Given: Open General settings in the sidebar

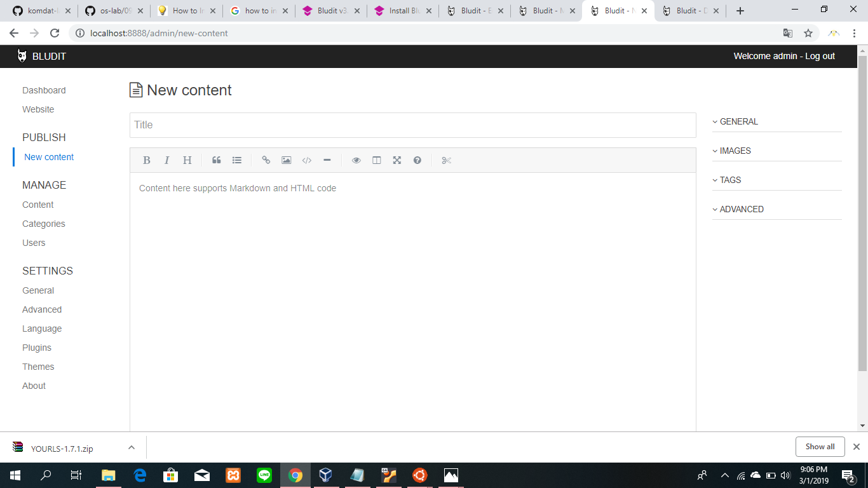Looking at the screenshot, I should pos(38,290).
